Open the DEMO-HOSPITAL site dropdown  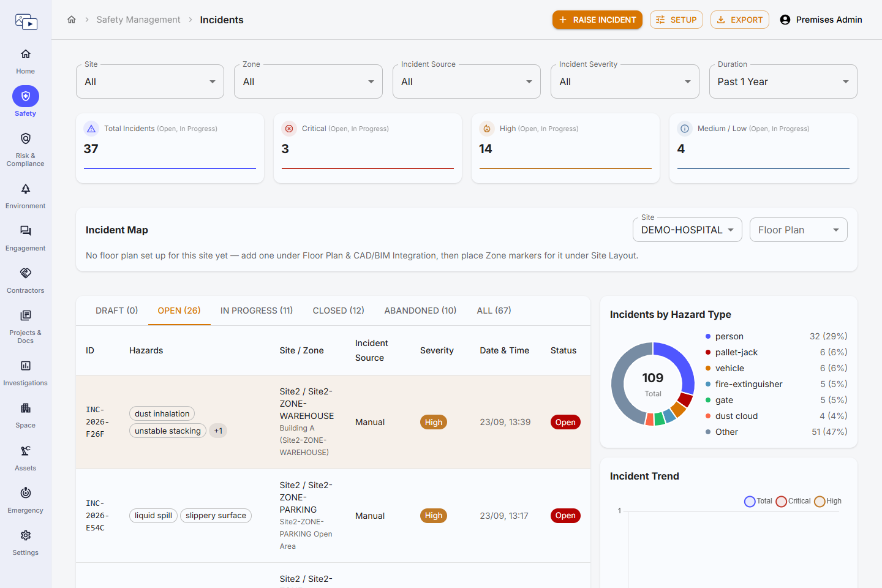click(x=687, y=230)
